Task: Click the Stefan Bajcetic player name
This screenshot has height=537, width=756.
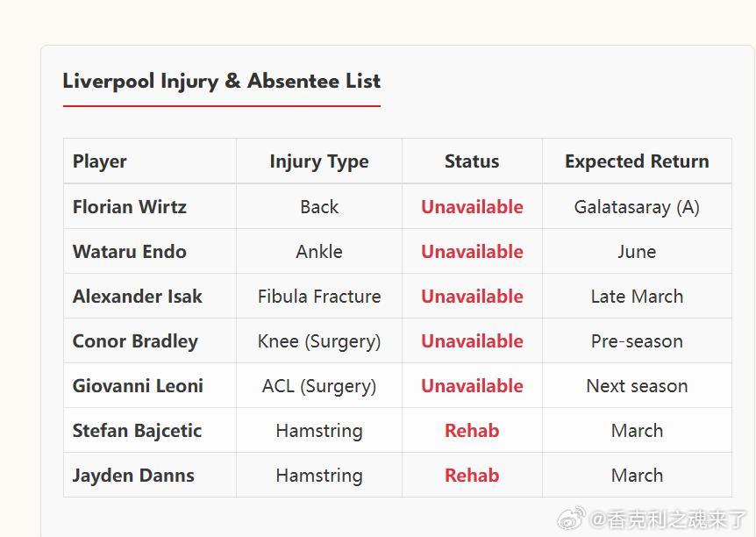Action: [137, 431]
